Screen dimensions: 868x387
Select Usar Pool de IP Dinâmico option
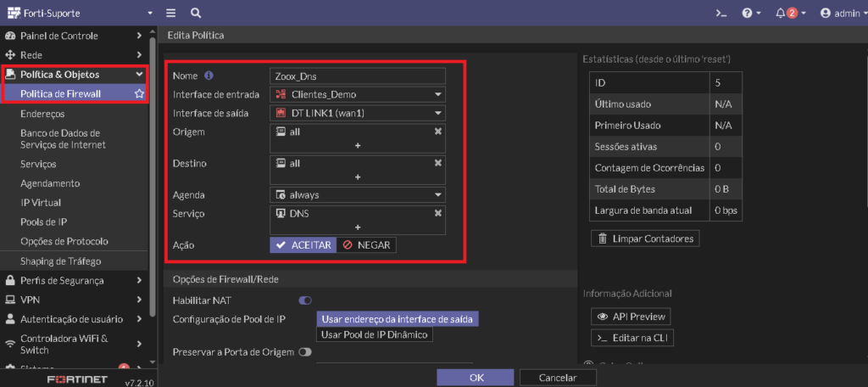tap(374, 335)
